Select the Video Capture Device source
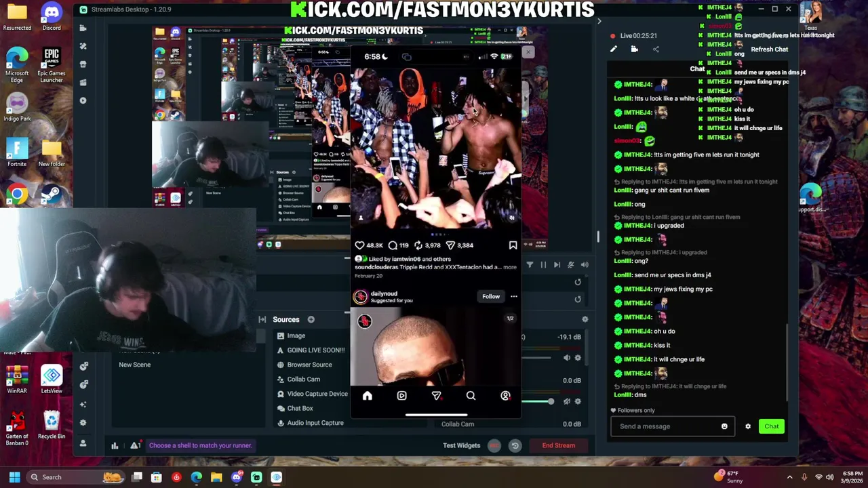Screen dimensions: 868x488 coord(312,394)
